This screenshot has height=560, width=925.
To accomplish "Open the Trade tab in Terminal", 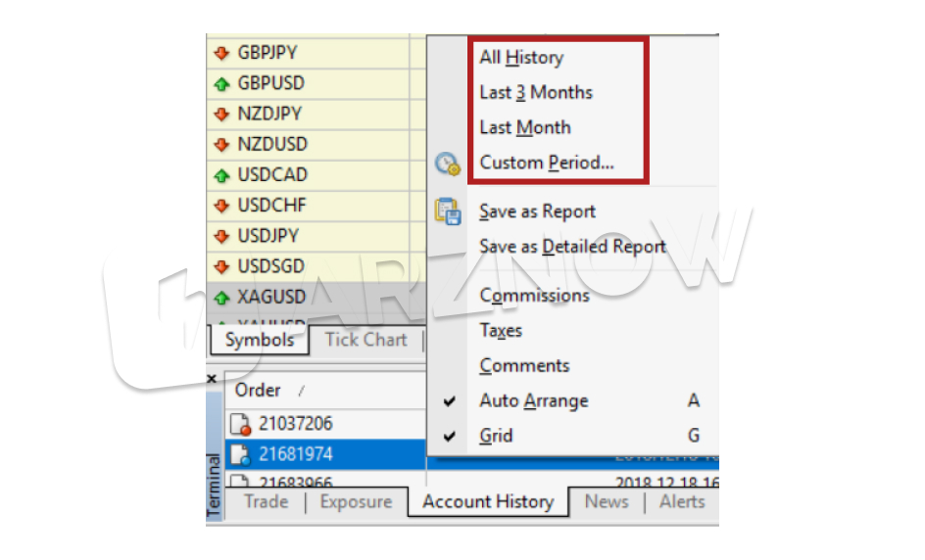I will [267, 502].
